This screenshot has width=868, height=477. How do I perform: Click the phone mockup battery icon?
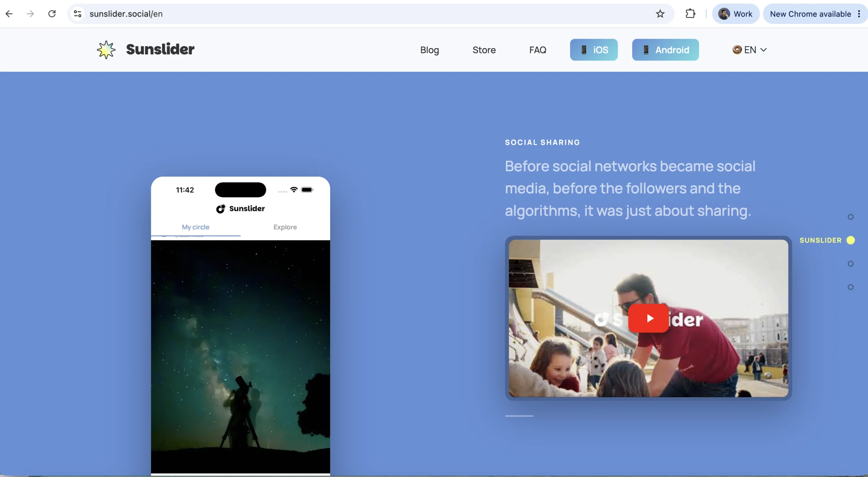click(307, 190)
